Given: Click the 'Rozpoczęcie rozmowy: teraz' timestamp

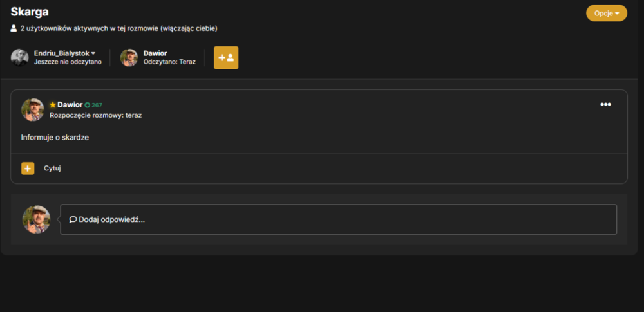Looking at the screenshot, I should click(96, 115).
